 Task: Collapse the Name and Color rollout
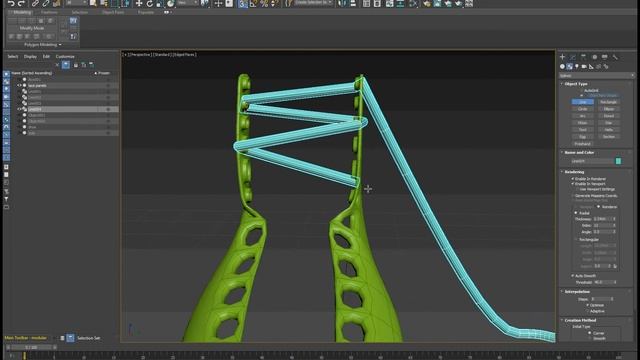pos(579,152)
